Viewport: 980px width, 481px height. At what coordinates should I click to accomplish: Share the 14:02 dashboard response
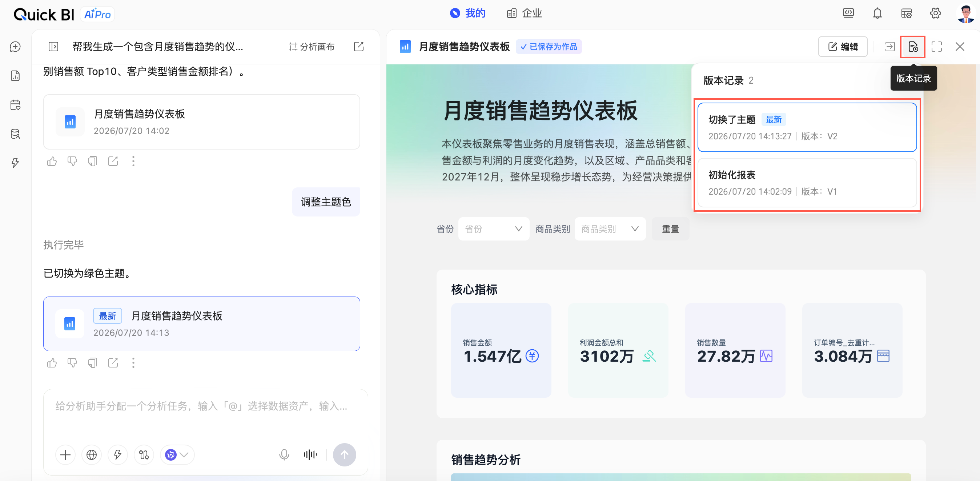[113, 162]
